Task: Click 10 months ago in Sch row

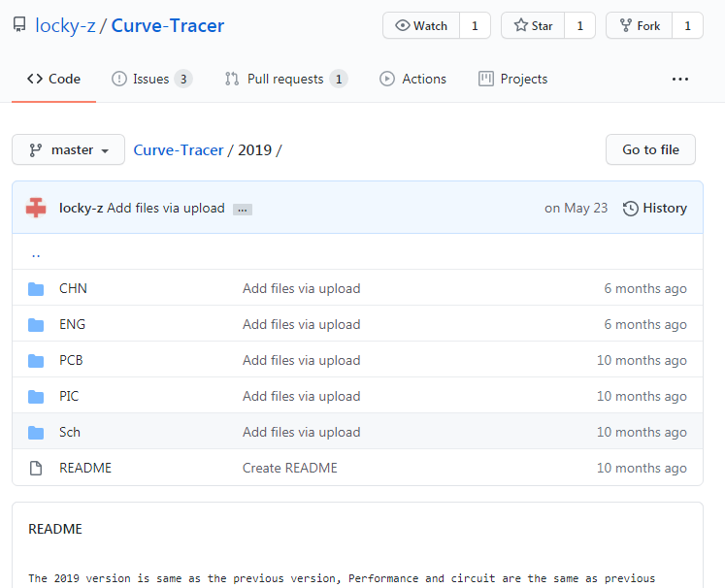Action: pos(642,432)
